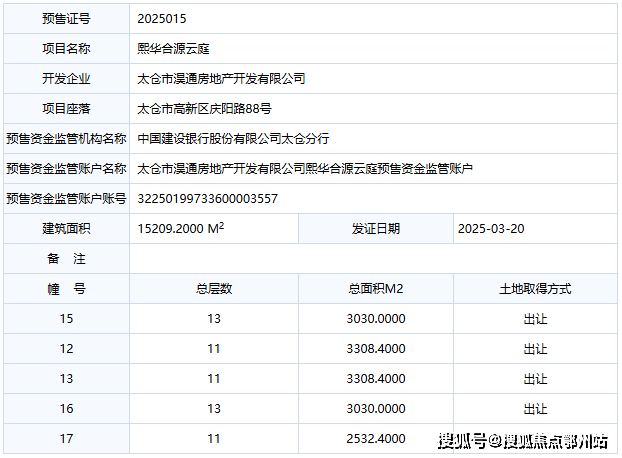Image resolution: width=622 pixels, height=458 pixels.
Task: Select address 太仓市高新区庆阳路88号
Action: [204, 109]
